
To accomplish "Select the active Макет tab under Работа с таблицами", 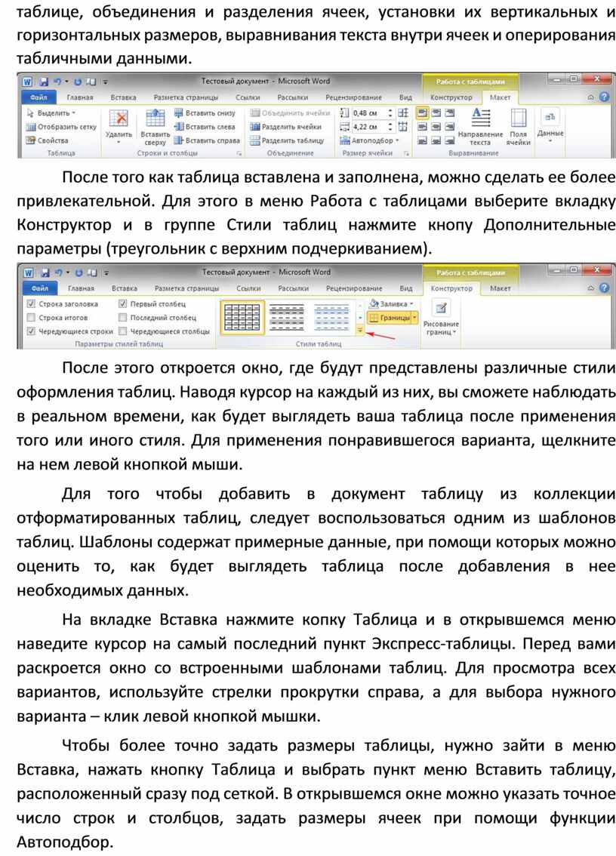I will point(500,97).
